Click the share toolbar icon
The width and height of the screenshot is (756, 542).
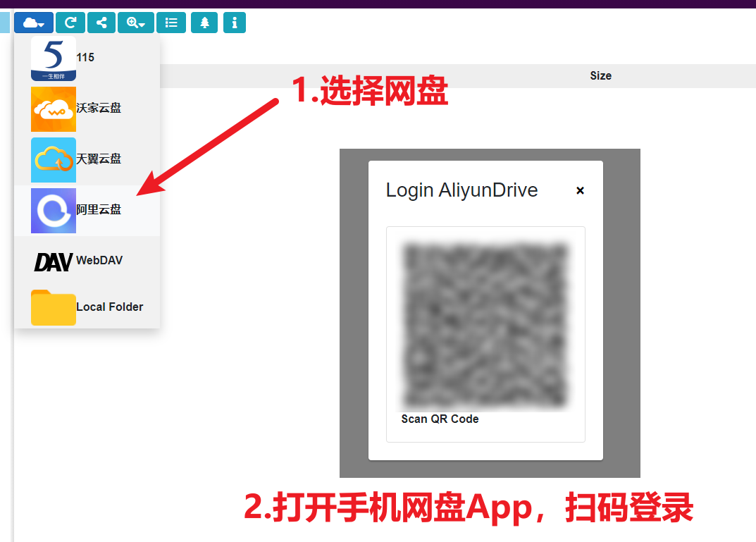(101, 23)
